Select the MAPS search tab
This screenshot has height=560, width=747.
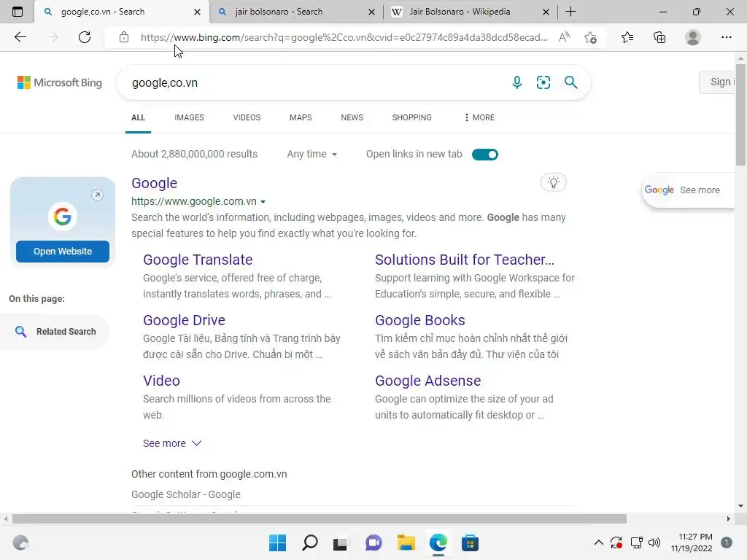301,117
